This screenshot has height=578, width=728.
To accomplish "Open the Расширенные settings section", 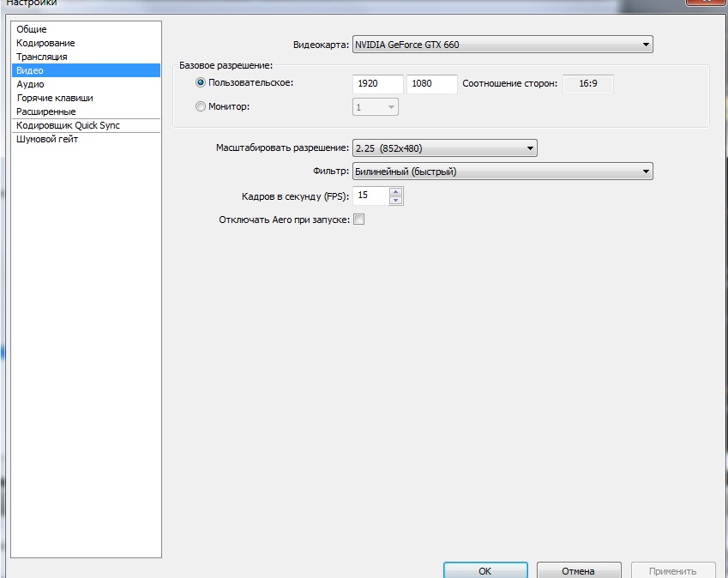I will [x=86, y=111].
